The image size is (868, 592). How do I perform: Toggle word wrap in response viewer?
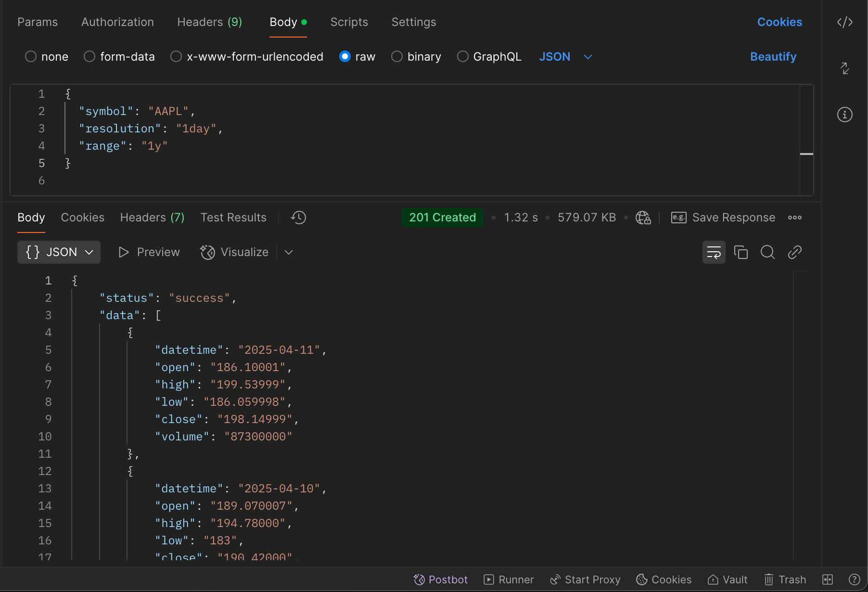pos(714,252)
